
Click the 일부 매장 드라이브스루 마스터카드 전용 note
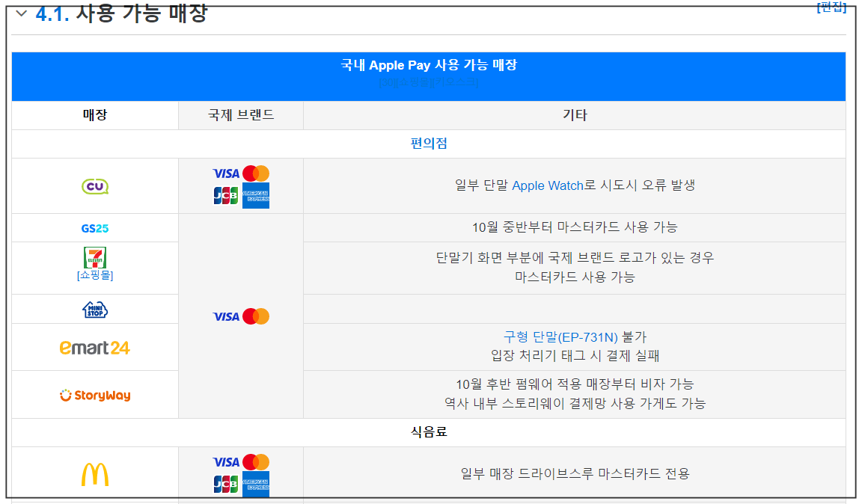575,474
